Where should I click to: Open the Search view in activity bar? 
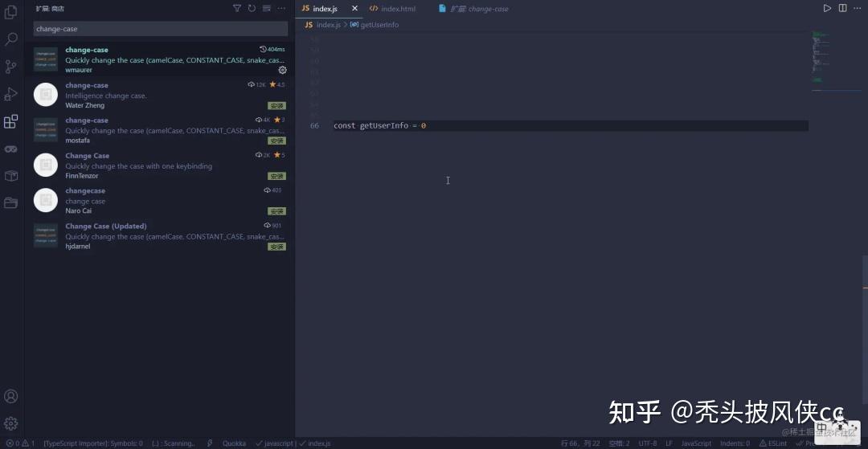coord(10,39)
